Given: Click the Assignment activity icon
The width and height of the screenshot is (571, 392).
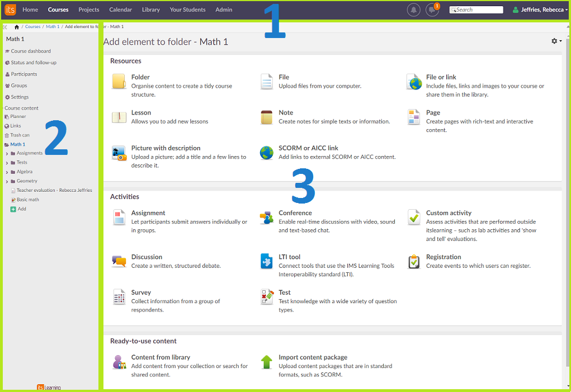Looking at the screenshot, I should click(119, 218).
